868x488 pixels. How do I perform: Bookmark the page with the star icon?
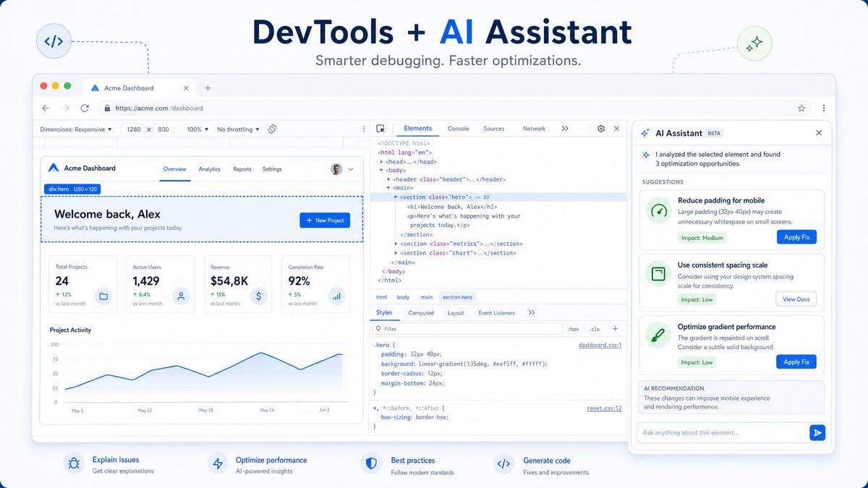[801, 108]
